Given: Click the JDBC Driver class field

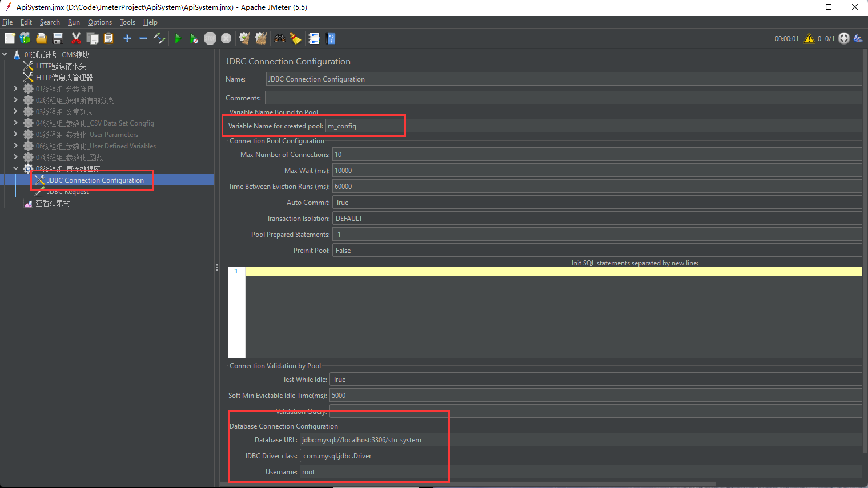Looking at the screenshot, I should [x=581, y=456].
